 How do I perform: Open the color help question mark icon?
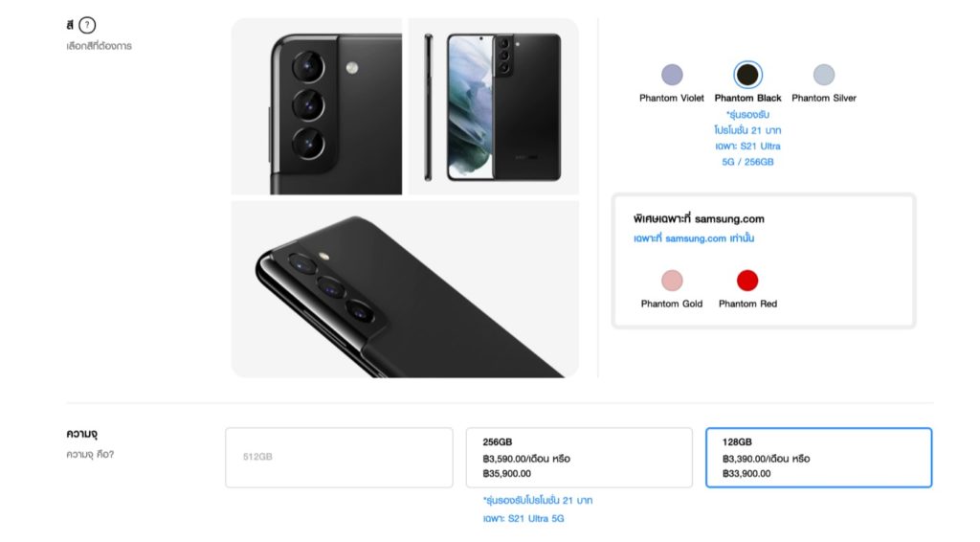point(87,25)
